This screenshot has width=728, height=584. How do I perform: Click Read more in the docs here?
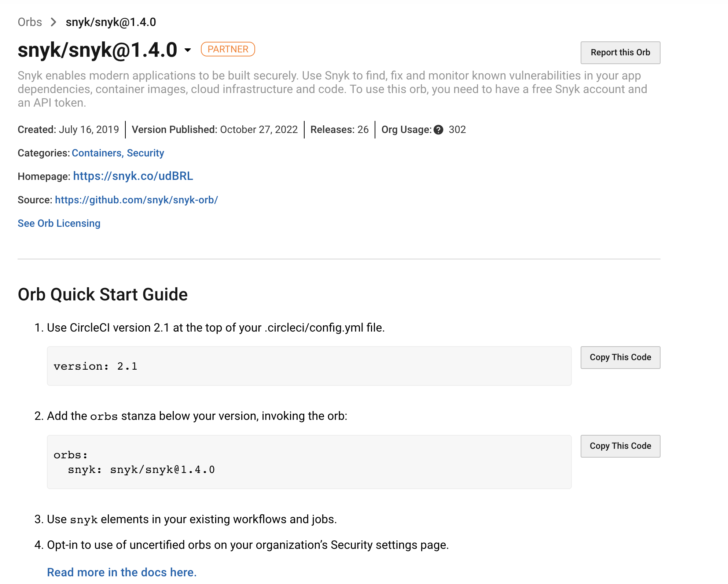[x=122, y=572]
